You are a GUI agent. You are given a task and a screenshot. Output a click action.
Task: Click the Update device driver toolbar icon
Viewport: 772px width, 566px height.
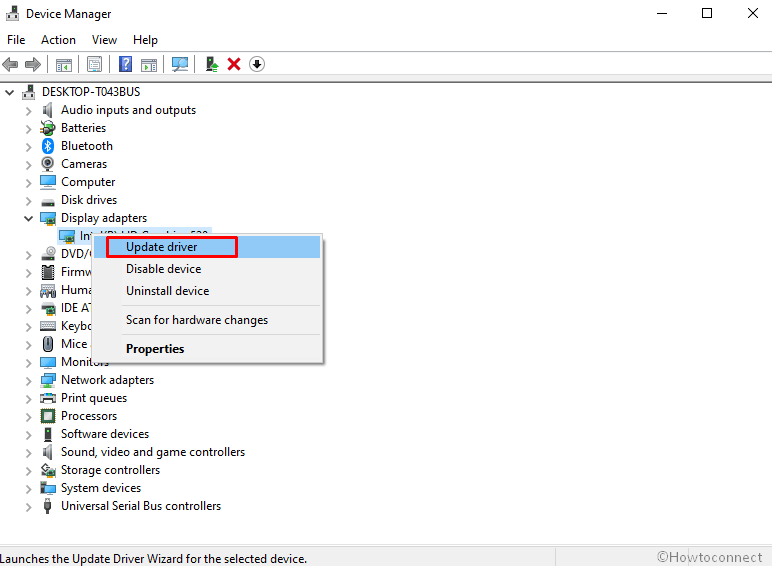[x=212, y=64]
